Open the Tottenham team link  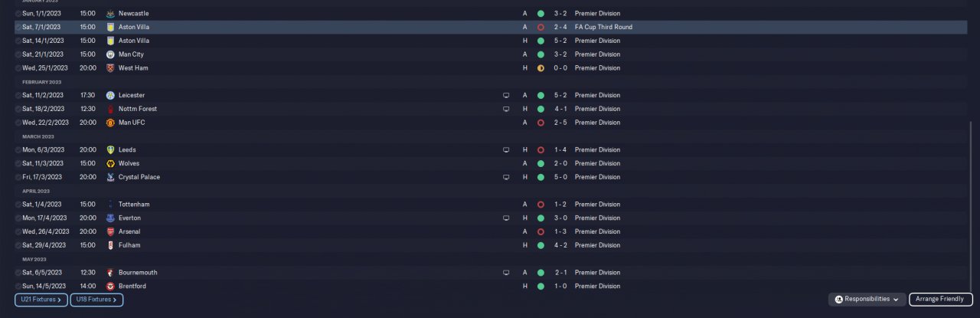coord(134,204)
